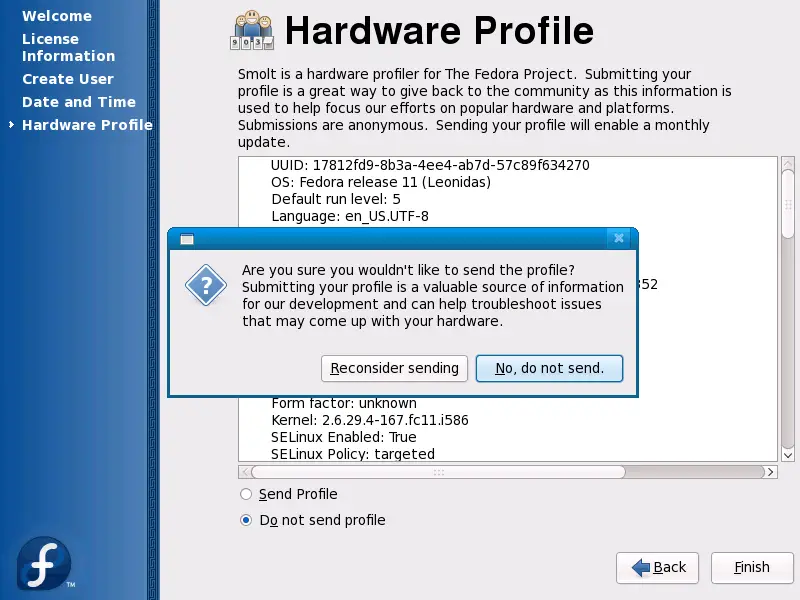Open the Welcome step in sidebar
The image size is (800, 600).
[57, 16]
